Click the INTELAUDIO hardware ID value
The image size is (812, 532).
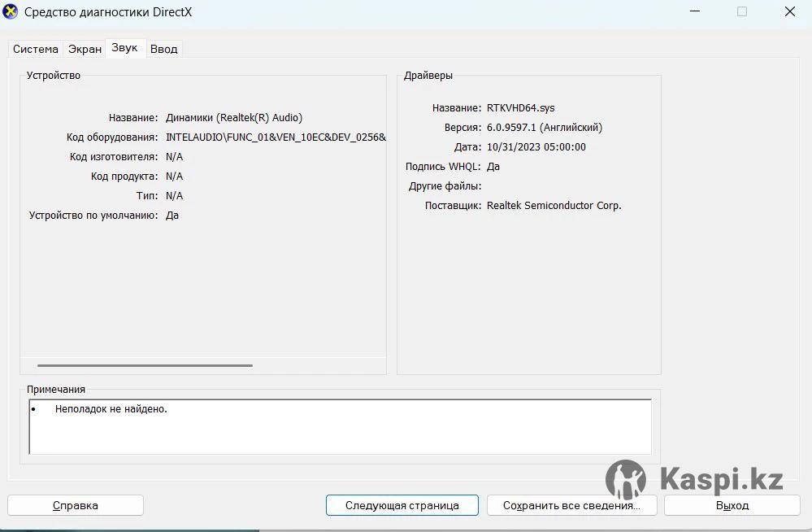pos(276,137)
